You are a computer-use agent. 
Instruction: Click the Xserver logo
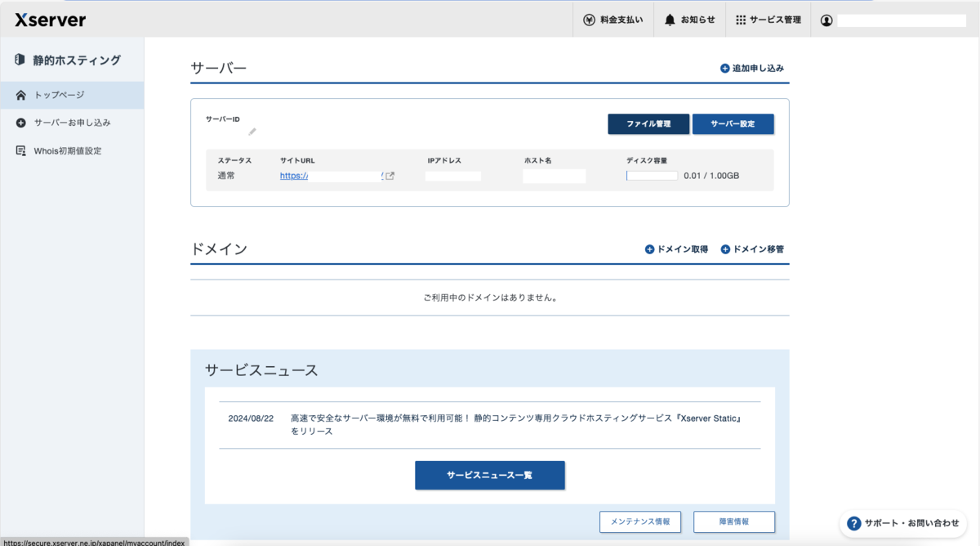pyautogui.click(x=51, y=20)
